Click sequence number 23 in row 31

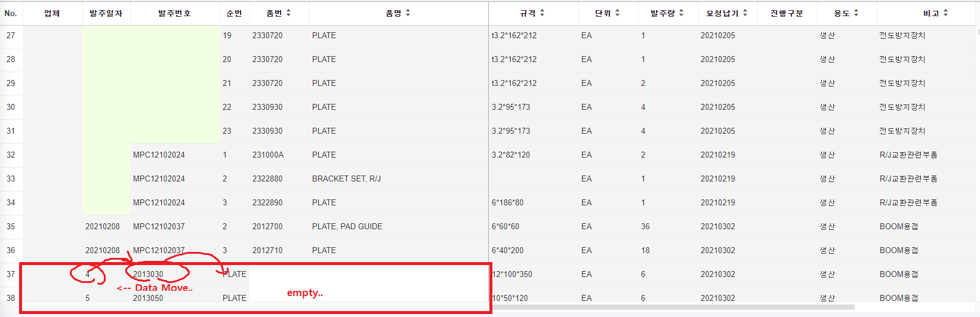[227, 131]
